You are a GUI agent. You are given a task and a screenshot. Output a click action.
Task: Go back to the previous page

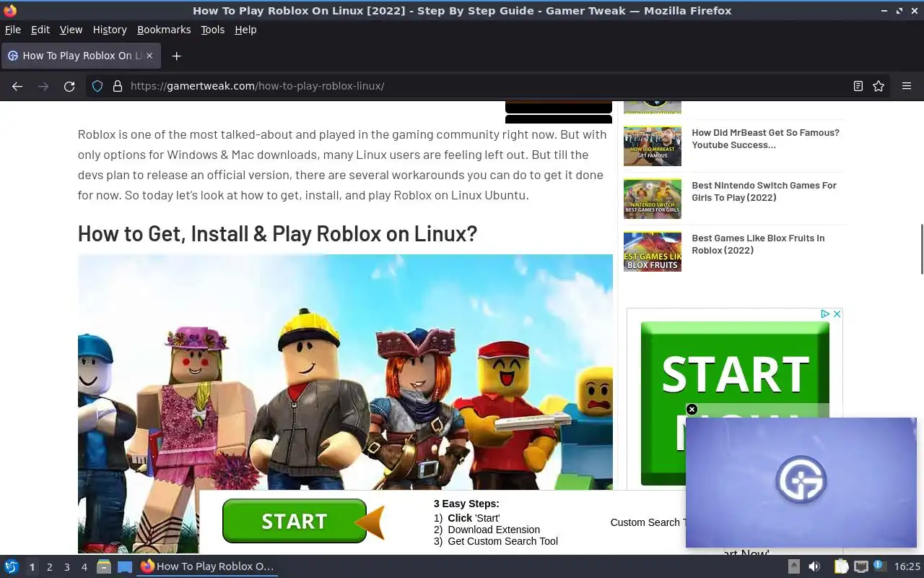17,86
